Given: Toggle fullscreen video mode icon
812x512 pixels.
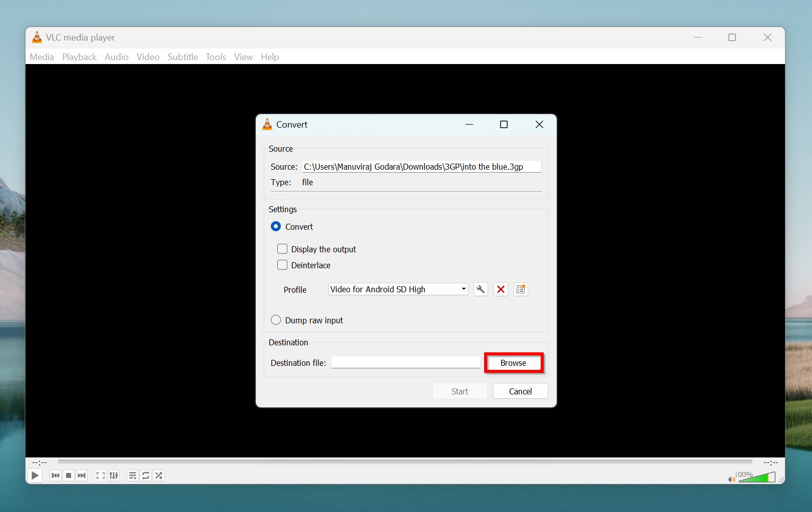Looking at the screenshot, I should click(x=101, y=475).
